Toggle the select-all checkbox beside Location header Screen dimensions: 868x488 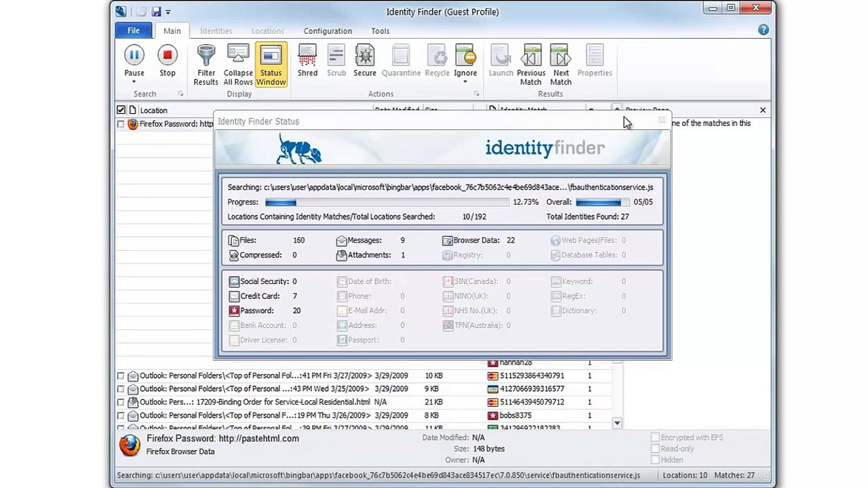coord(121,110)
